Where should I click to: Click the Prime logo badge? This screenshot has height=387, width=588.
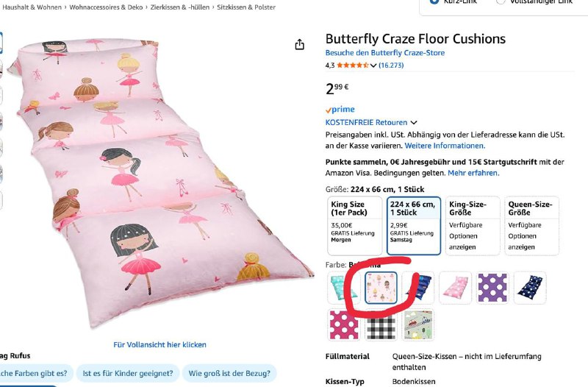point(340,110)
